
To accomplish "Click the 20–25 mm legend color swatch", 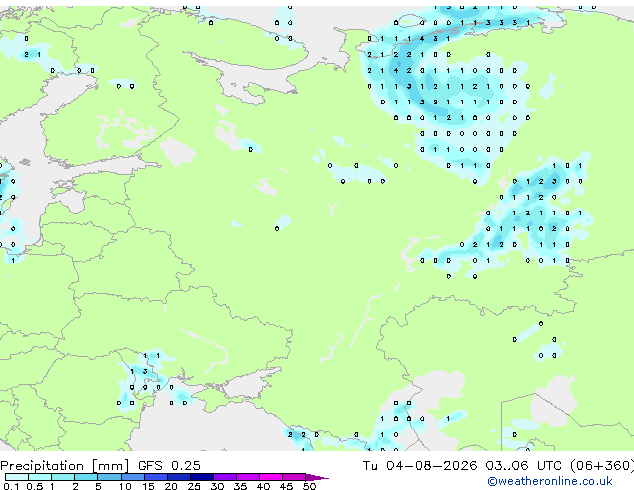I will point(179,477).
